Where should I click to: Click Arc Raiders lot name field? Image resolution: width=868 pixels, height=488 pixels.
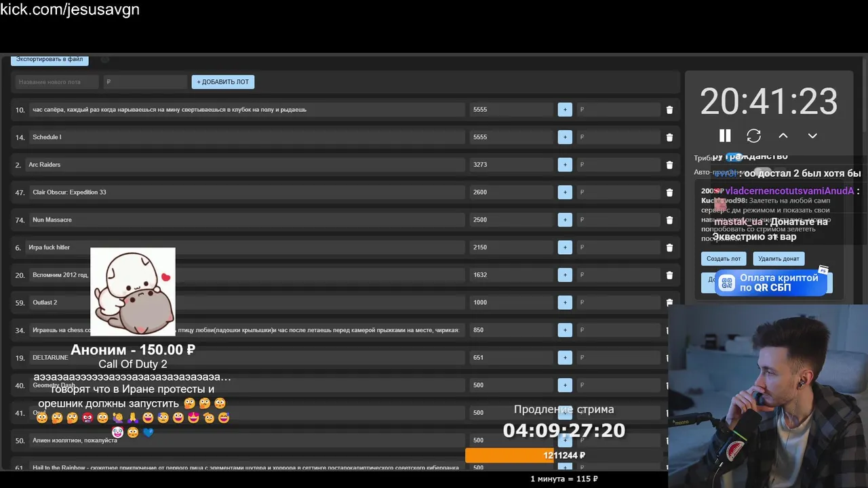245,165
